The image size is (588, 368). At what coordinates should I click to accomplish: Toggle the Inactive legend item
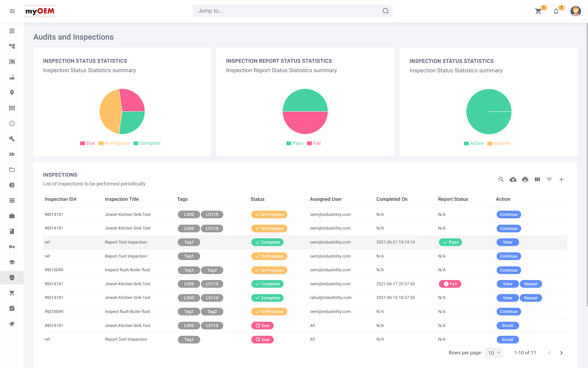point(499,143)
